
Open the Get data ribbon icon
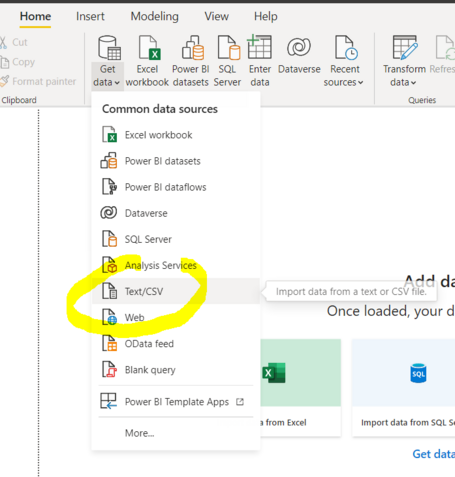[109, 48]
